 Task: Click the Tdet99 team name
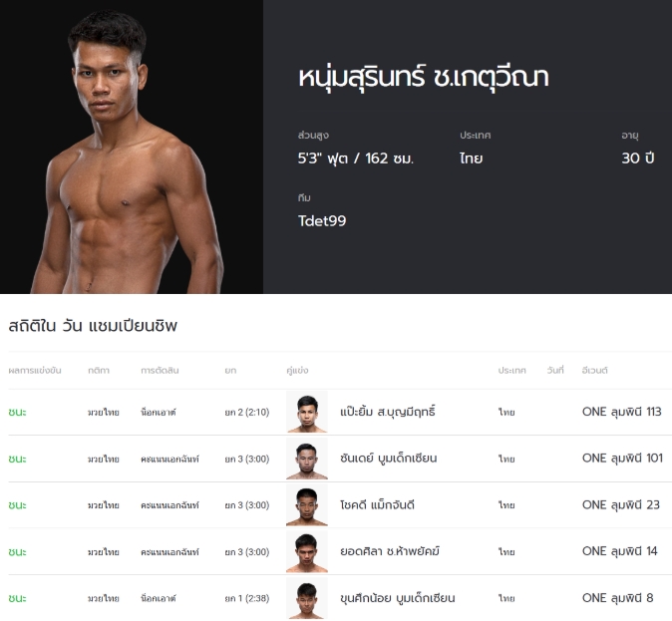pos(322,220)
